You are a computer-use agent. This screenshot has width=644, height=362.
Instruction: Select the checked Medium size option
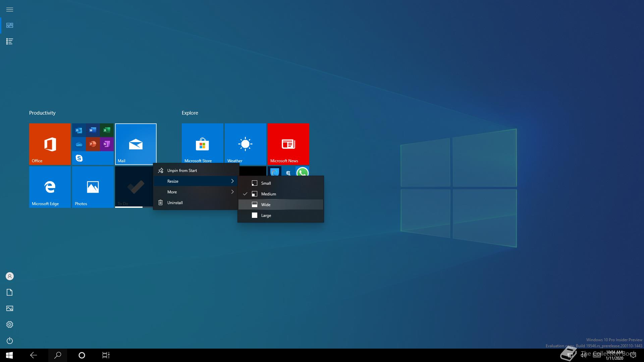click(x=281, y=194)
